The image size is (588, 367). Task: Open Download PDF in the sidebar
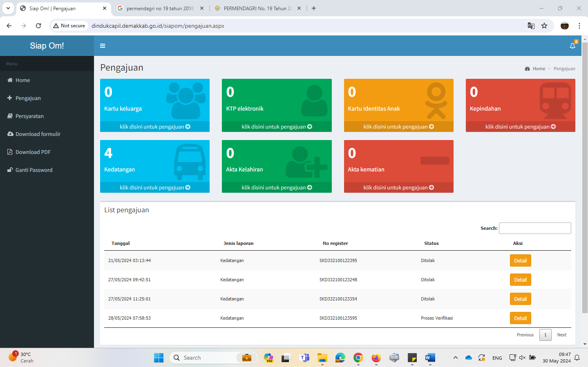33,152
